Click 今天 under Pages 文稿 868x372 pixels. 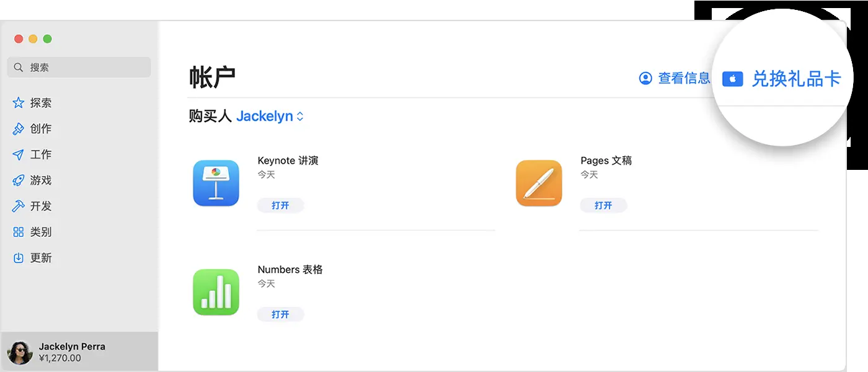(589, 175)
